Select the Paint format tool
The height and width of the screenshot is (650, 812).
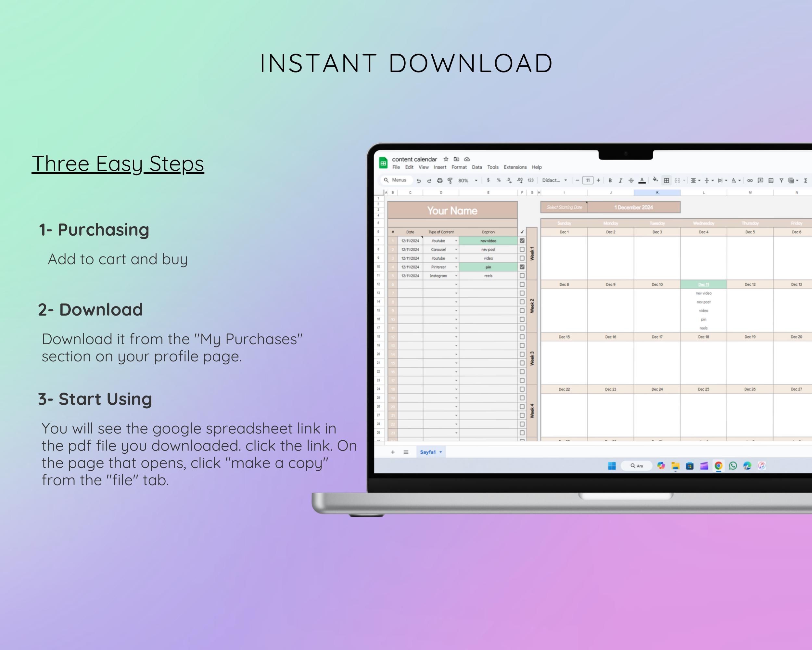pyautogui.click(x=451, y=180)
